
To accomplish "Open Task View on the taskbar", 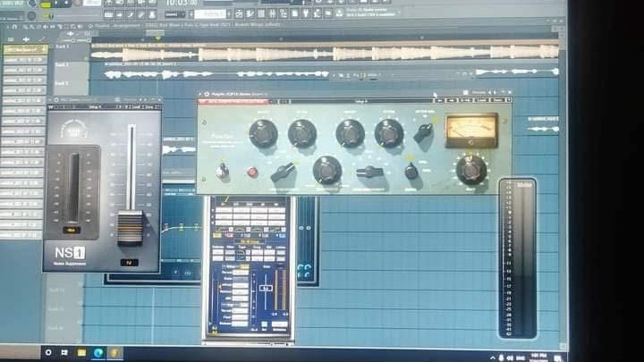I will point(64,352).
